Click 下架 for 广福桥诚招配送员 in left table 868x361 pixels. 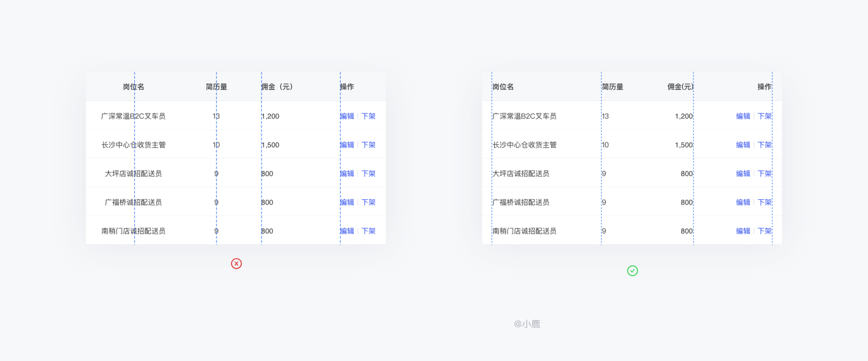(x=369, y=202)
